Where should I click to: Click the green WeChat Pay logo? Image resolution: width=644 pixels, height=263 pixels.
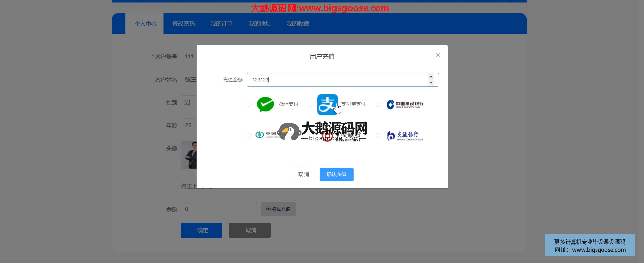[x=265, y=104]
